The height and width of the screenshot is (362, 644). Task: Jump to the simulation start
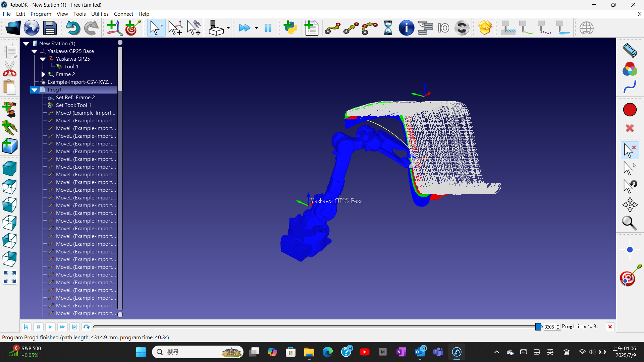point(26,327)
